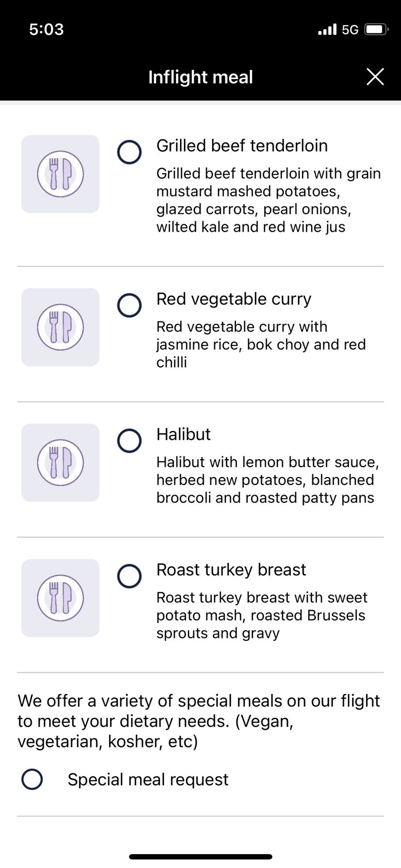Tap the Roast turkey breast meal icon

tap(60, 598)
